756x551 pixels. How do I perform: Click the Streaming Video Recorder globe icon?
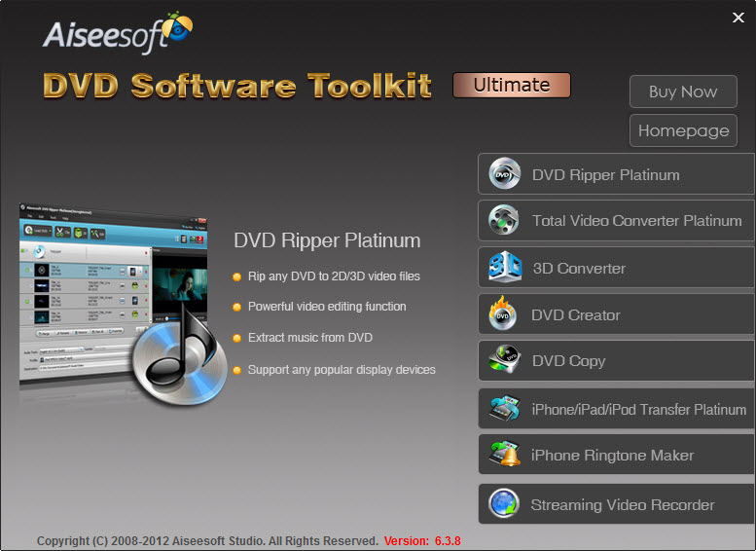click(x=504, y=503)
